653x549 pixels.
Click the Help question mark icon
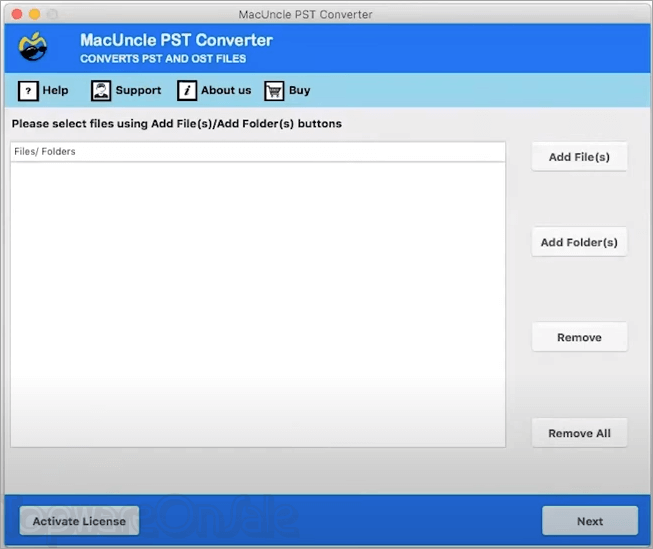point(28,90)
